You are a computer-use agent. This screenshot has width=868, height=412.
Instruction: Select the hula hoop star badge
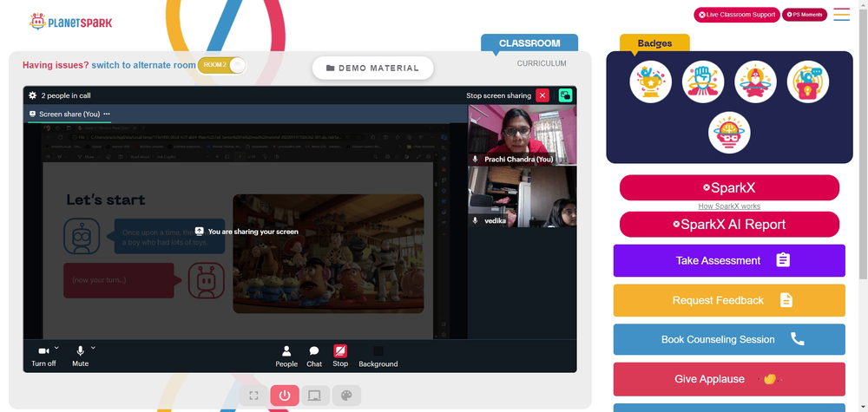pyautogui.click(x=755, y=82)
